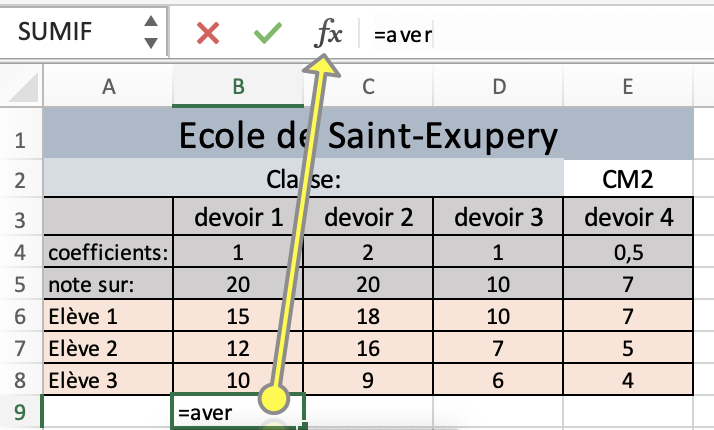
Task: Confirm the formula with green checkmark
Action: [x=268, y=33]
